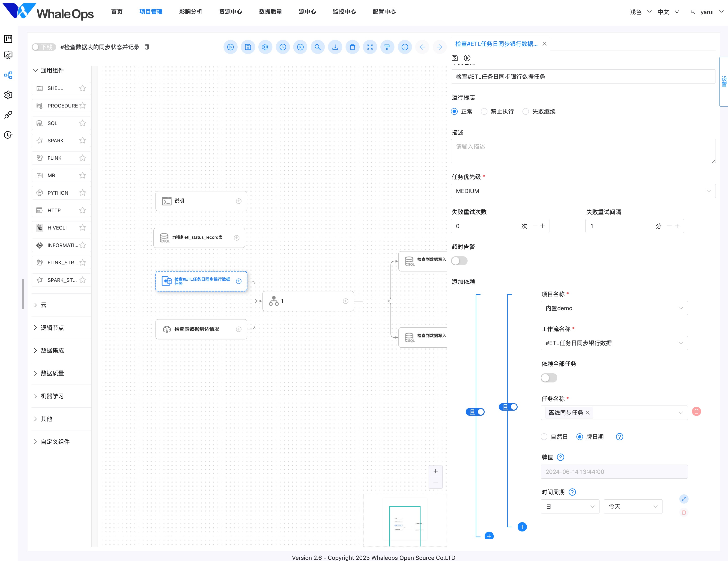The width and height of the screenshot is (728, 561).
Task: Click the run workflow play icon
Action: [230, 47]
